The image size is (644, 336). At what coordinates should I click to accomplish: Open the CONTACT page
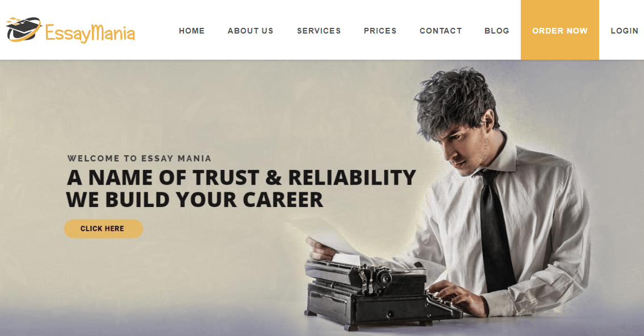click(441, 31)
